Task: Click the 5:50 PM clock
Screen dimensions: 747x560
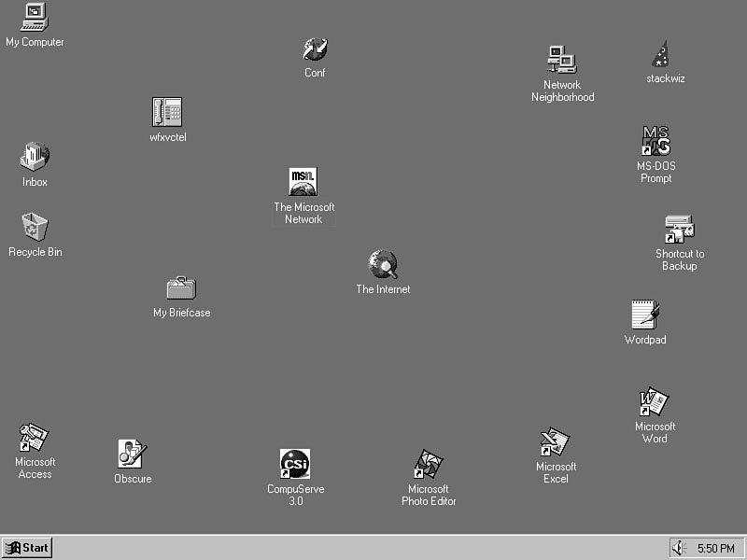Action: (716, 549)
